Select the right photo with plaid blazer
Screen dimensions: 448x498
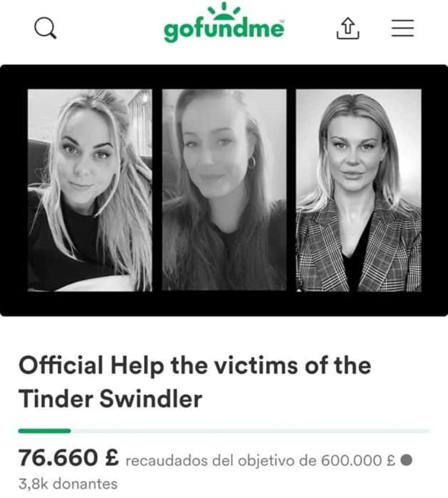click(x=358, y=190)
